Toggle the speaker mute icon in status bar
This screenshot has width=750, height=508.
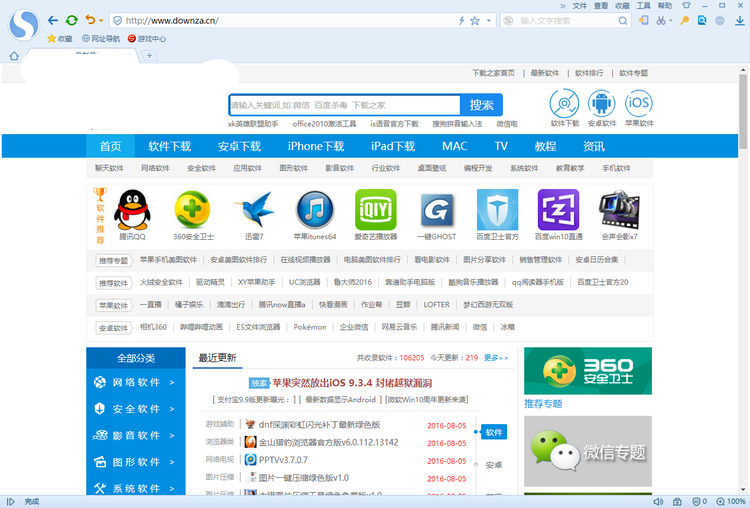(658, 502)
